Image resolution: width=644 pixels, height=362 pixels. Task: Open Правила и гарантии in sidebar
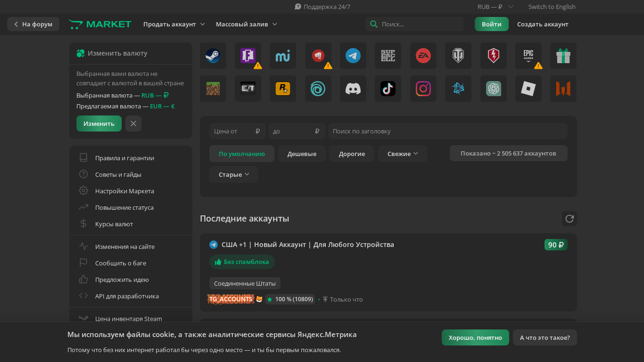(124, 158)
